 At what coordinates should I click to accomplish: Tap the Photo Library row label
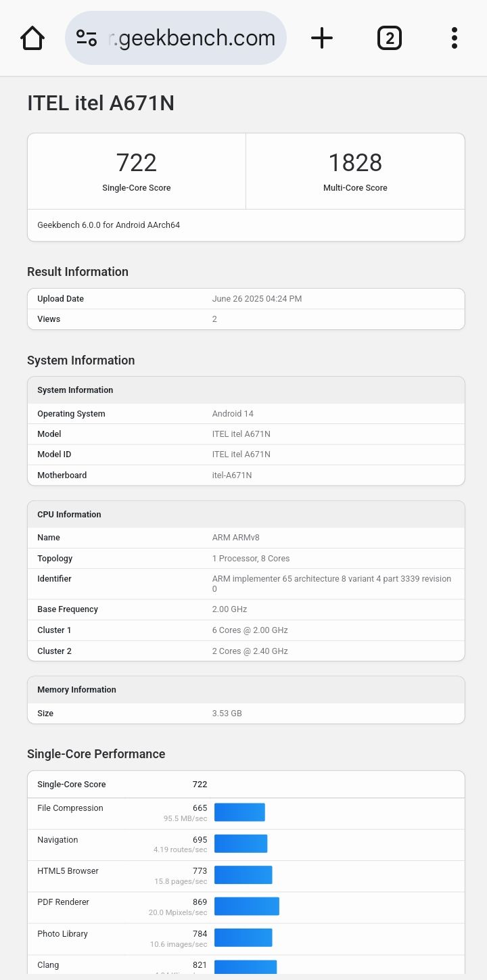tap(62, 934)
